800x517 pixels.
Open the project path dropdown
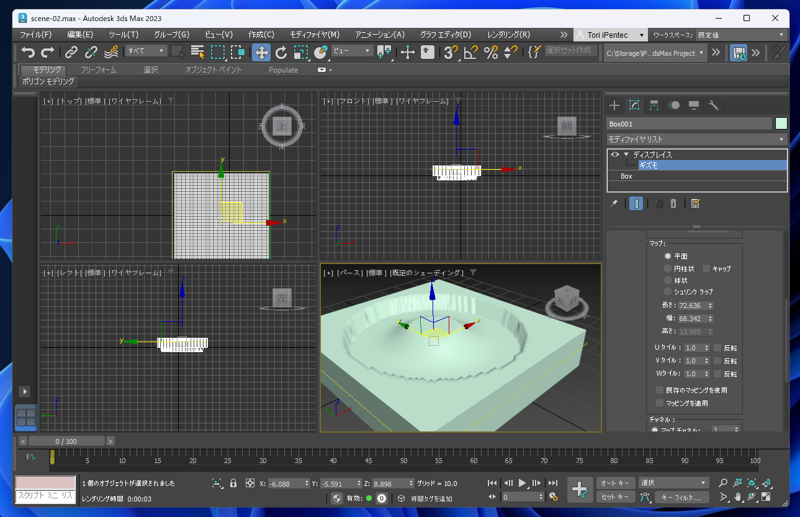tap(655, 53)
